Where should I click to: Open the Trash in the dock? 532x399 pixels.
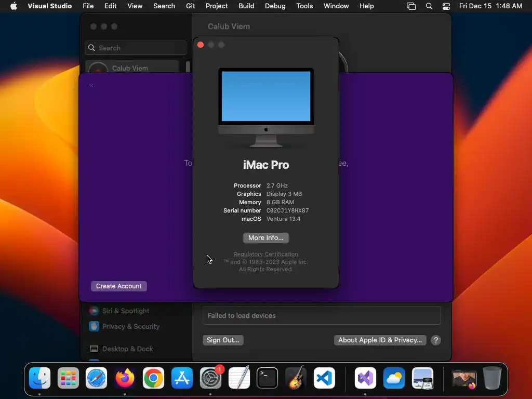[x=492, y=378]
